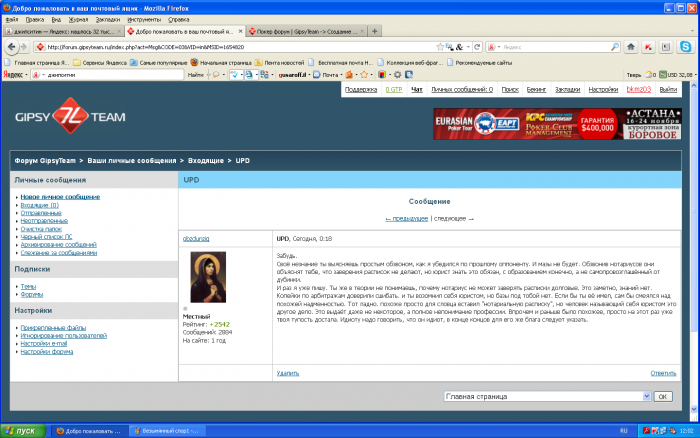Screen dimensions: 700x438
Task: Open the Чат link in the top menu
Action: (417, 89)
